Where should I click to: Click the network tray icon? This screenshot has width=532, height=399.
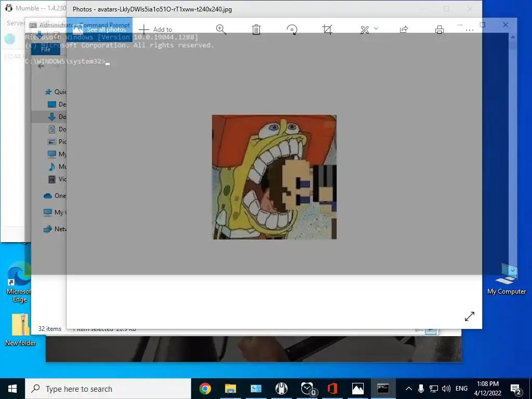click(434, 389)
